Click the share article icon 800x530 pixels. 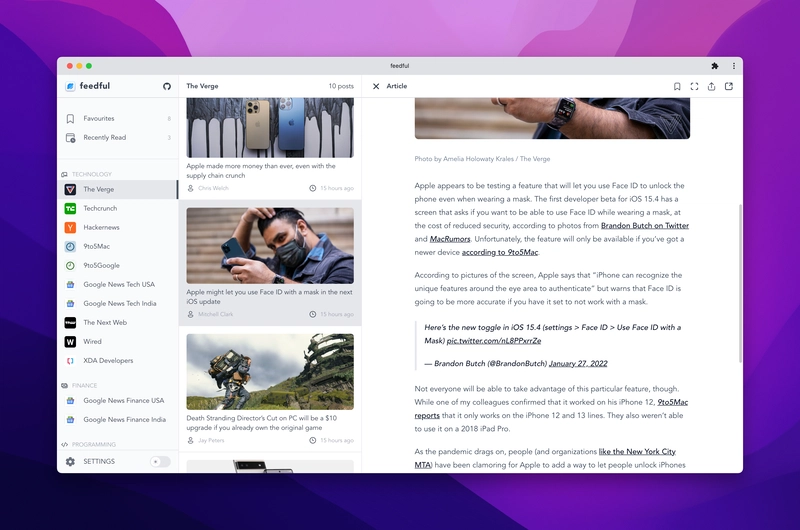[x=711, y=86]
